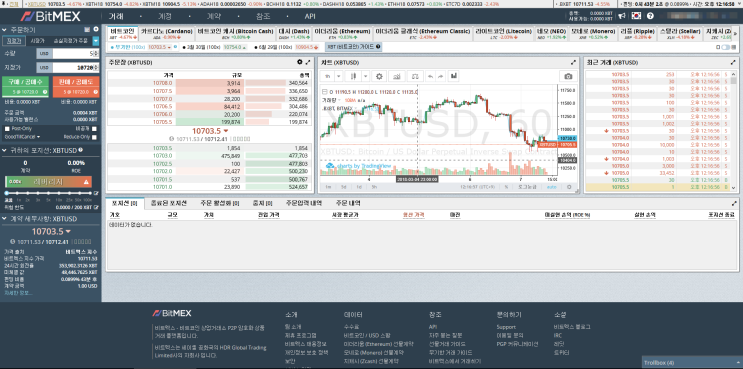Open chart indicators icon

397,76
